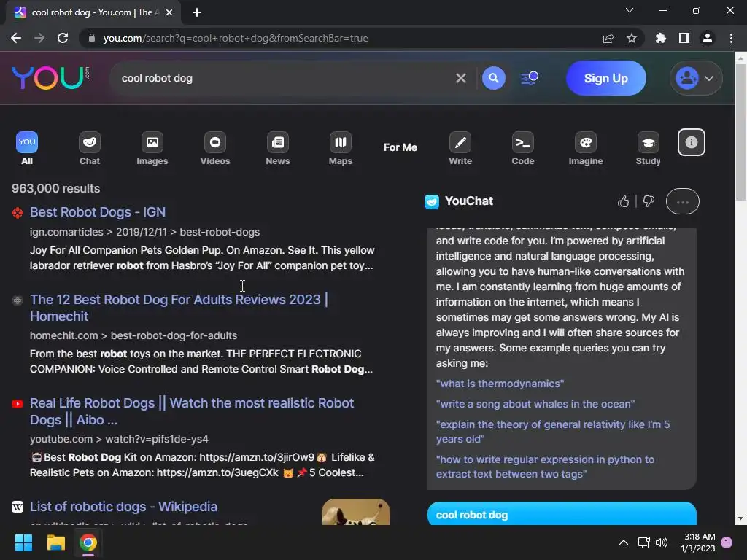The image size is (747, 560).
Task: Open search preferences sliders icon
Action: click(530, 78)
